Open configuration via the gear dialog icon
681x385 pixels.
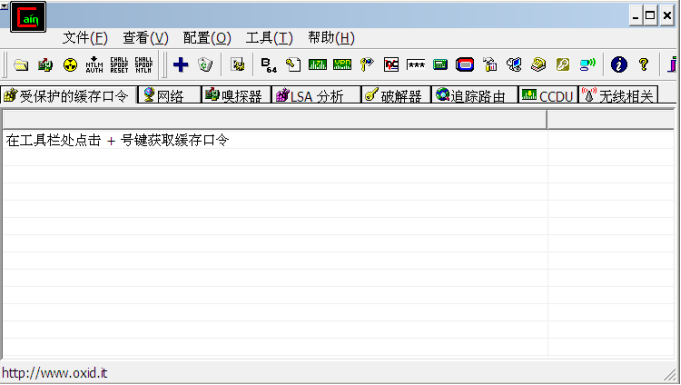click(x=237, y=65)
